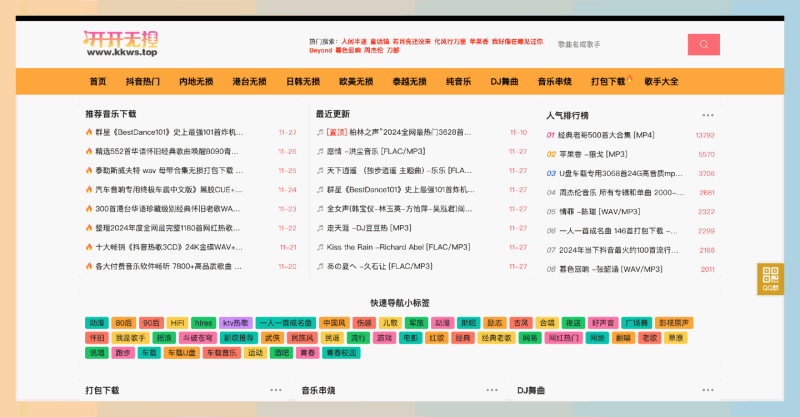
Task: Select the pink 好声音 tag
Action: 603,323
